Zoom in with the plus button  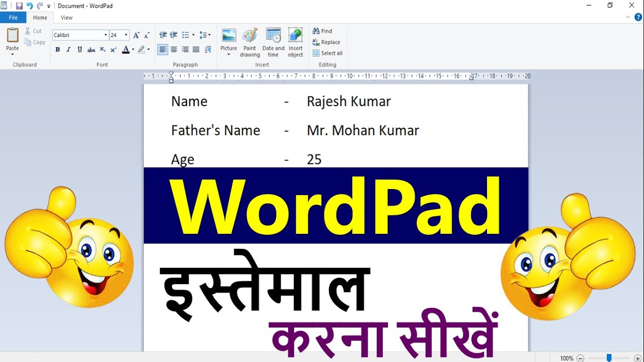[x=638, y=358]
